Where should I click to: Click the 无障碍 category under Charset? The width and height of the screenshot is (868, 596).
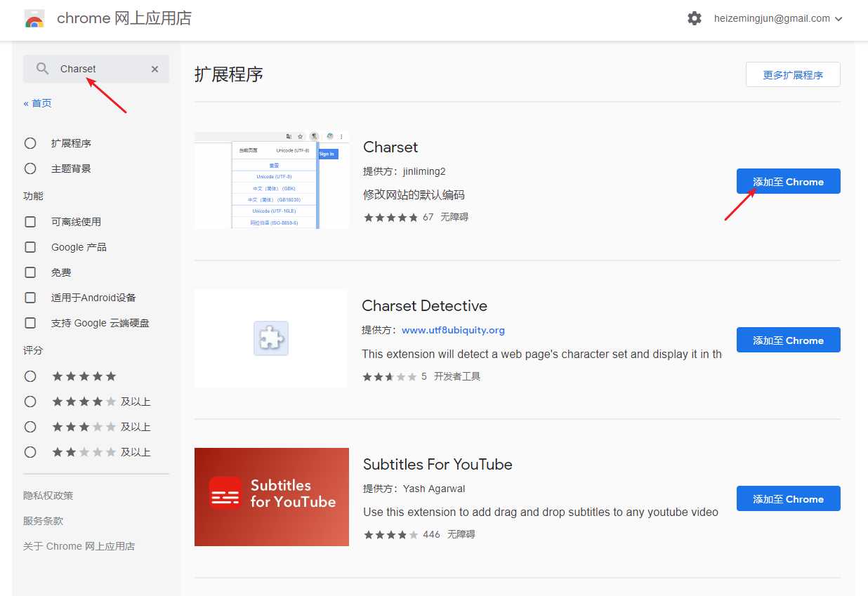pyautogui.click(x=454, y=218)
